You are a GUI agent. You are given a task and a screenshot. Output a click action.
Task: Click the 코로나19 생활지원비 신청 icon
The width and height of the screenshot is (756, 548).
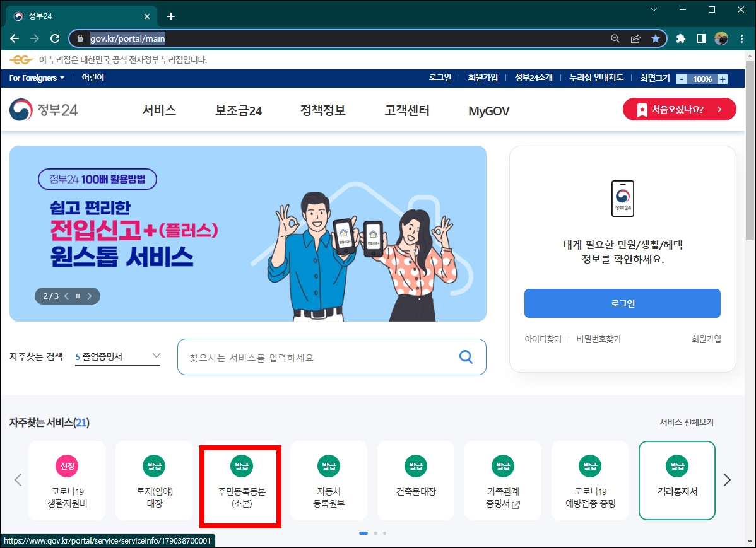coord(67,481)
